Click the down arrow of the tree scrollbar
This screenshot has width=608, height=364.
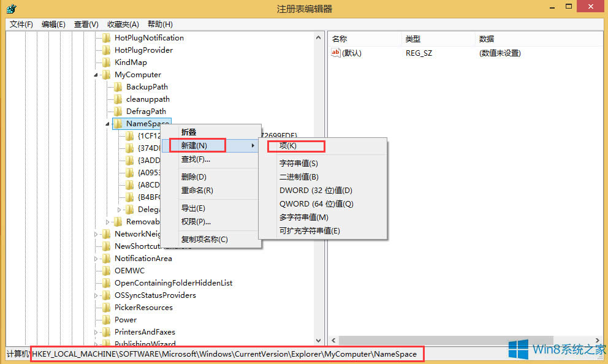pos(318,340)
